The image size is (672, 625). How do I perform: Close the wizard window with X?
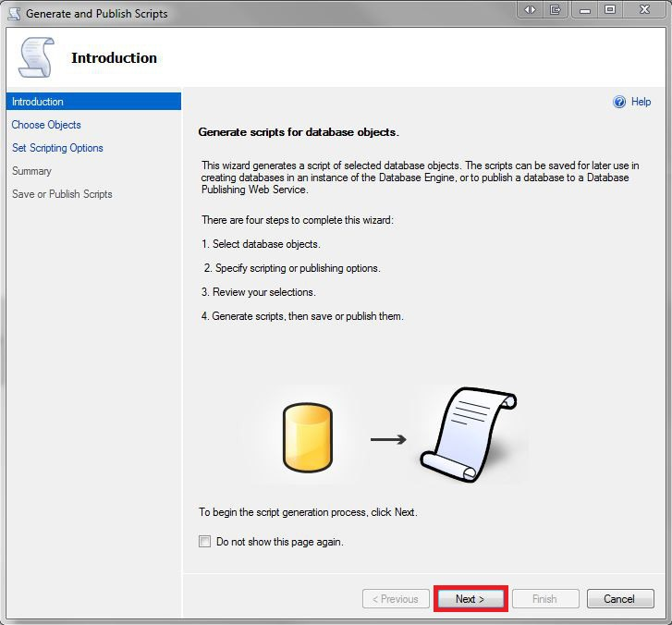(644, 9)
